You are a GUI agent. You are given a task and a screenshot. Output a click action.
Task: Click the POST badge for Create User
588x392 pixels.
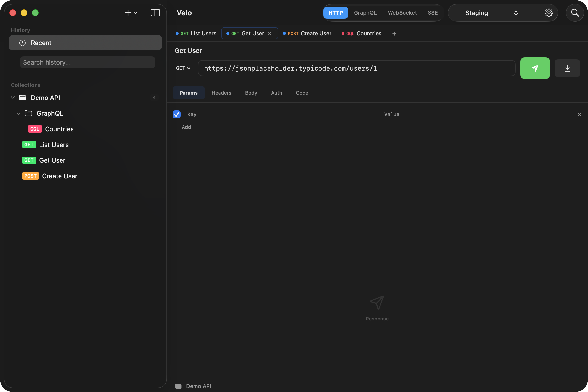pos(30,176)
